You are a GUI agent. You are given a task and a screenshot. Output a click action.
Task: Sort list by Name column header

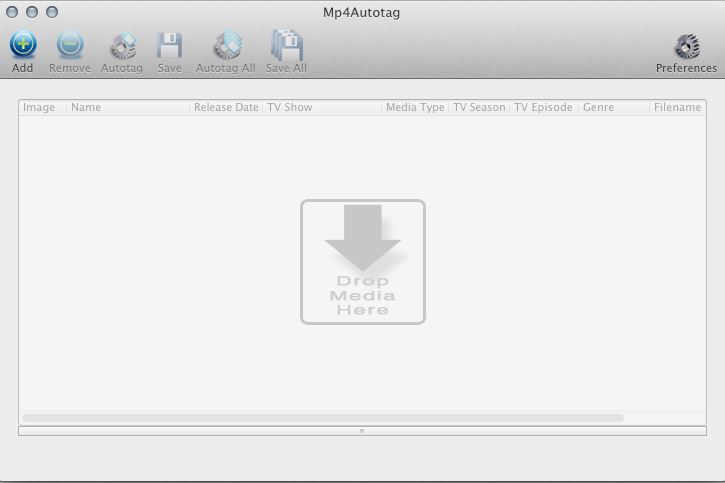[127, 108]
